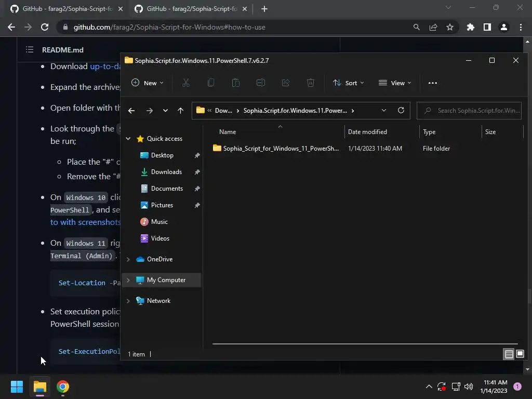Screen dimensions: 532x399
Task: Select Network in the navigation pane
Action: [159, 301]
